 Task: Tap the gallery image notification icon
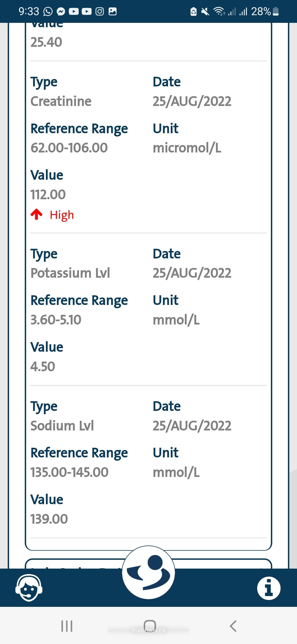[112, 11]
